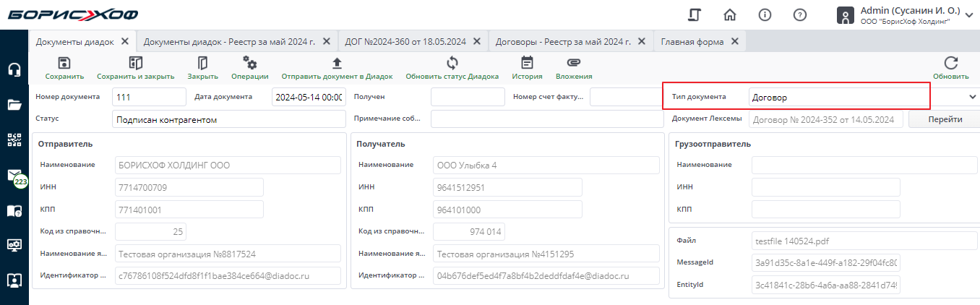Click Save and close (Сохранить и закрыть)
Image resolution: width=980 pixels, height=305 pixels.
point(135,64)
